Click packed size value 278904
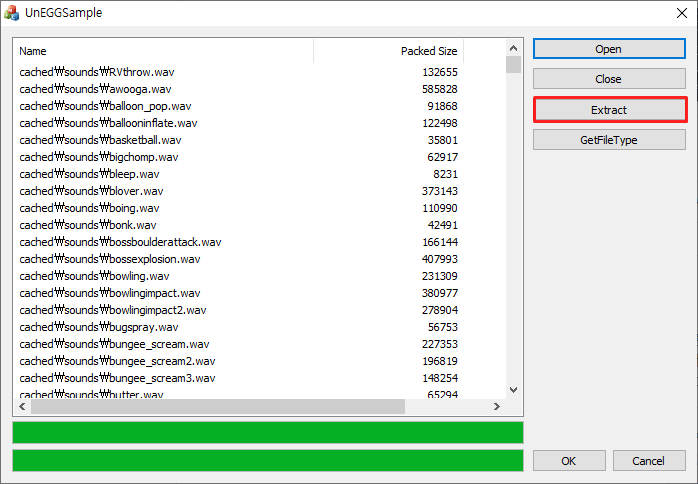Screen dimensions: 698x484 tap(440, 310)
